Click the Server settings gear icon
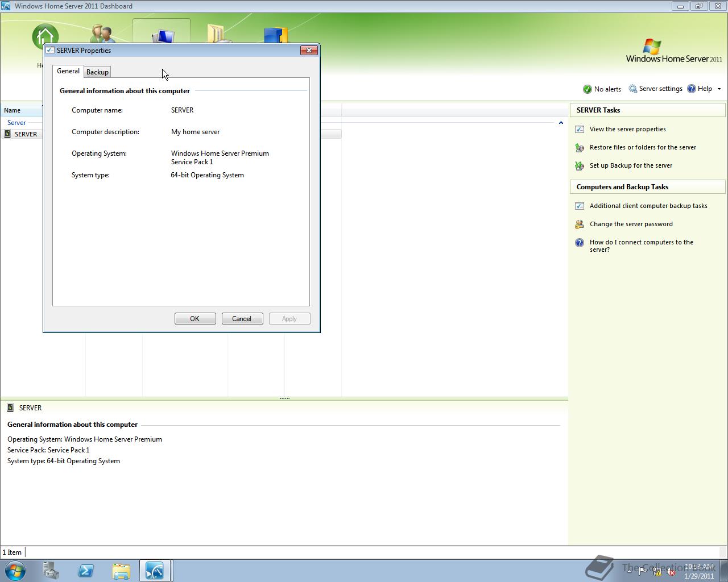The width and height of the screenshot is (728, 582). coord(632,89)
